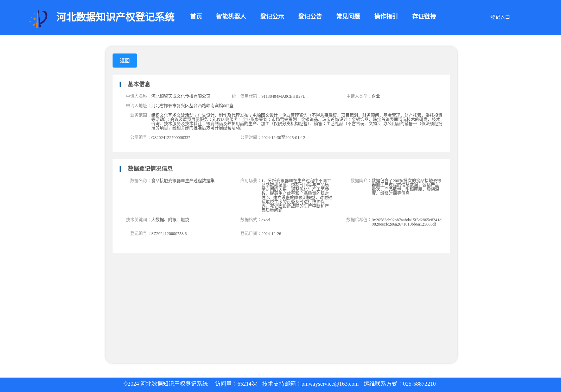Screen dimensions: 561x392
Task: Click the 技术关键词 field label
Action: point(138,220)
